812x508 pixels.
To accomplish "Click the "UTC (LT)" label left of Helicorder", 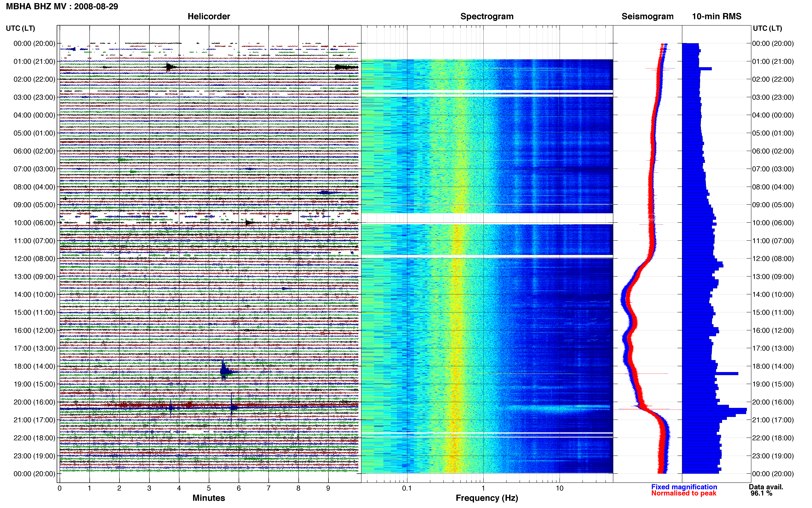I will [21, 28].
